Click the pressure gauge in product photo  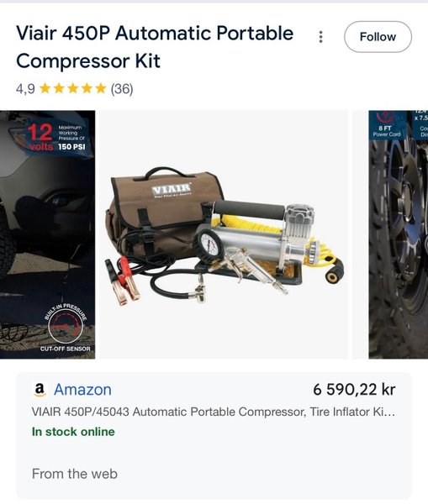click(x=208, y=244)
